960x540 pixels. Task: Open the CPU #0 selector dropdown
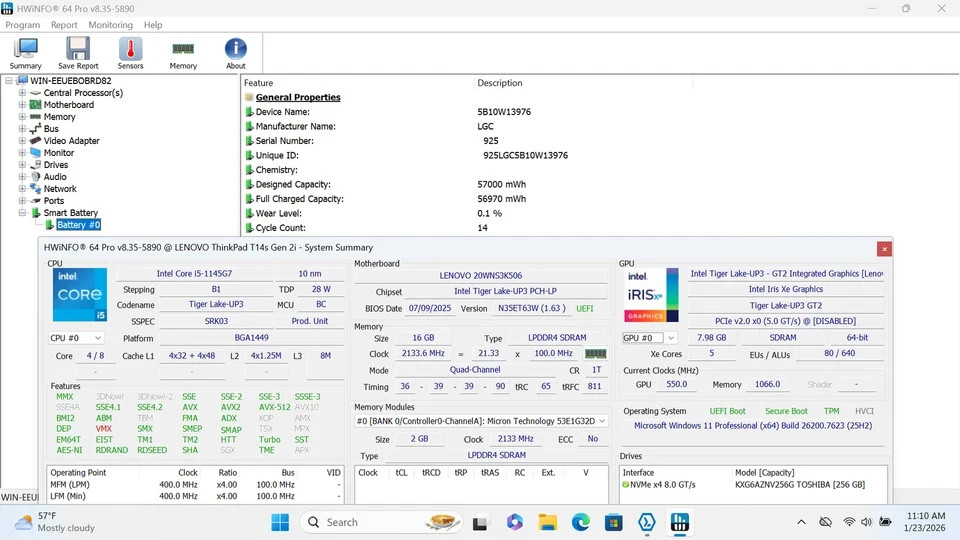click(76, 338)
